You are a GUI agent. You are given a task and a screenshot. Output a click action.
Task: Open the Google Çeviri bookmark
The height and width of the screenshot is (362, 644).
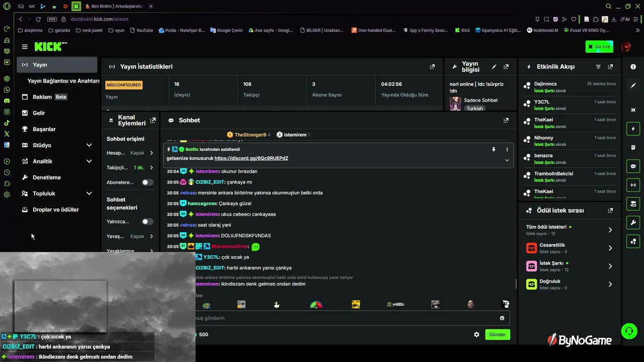point(226,30)
